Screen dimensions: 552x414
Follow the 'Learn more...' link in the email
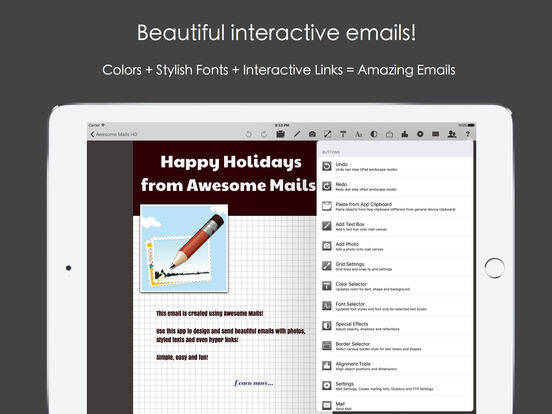(x=253, y=383)
